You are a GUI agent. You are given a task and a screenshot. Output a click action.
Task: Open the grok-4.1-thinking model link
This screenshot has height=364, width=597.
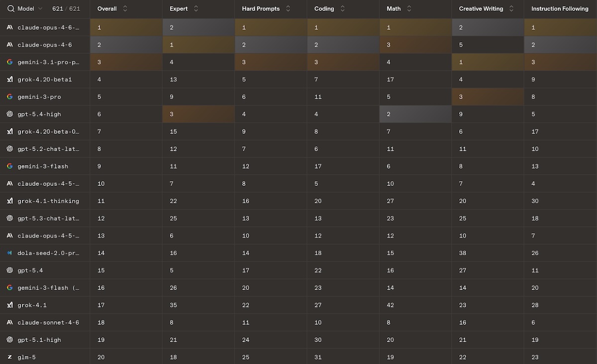coord(48,201)
